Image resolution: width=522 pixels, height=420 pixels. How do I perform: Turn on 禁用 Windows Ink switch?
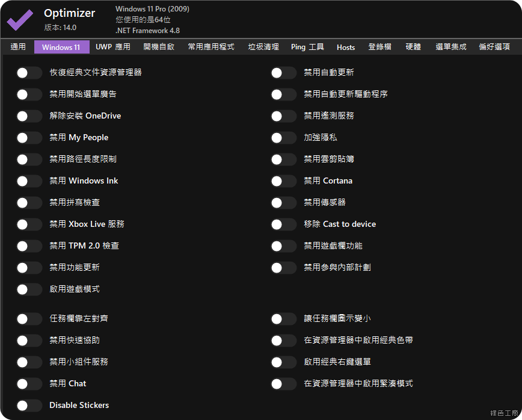(29, 181)
